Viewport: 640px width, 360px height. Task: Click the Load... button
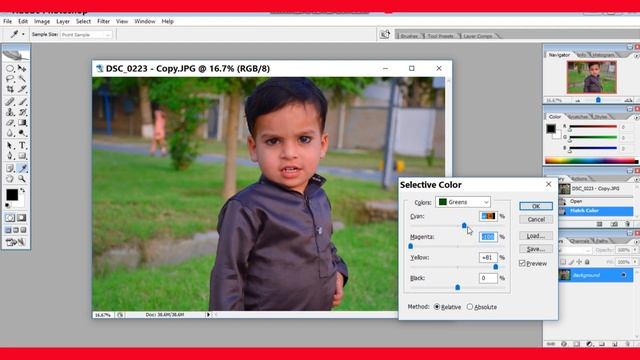click(536, 236)
